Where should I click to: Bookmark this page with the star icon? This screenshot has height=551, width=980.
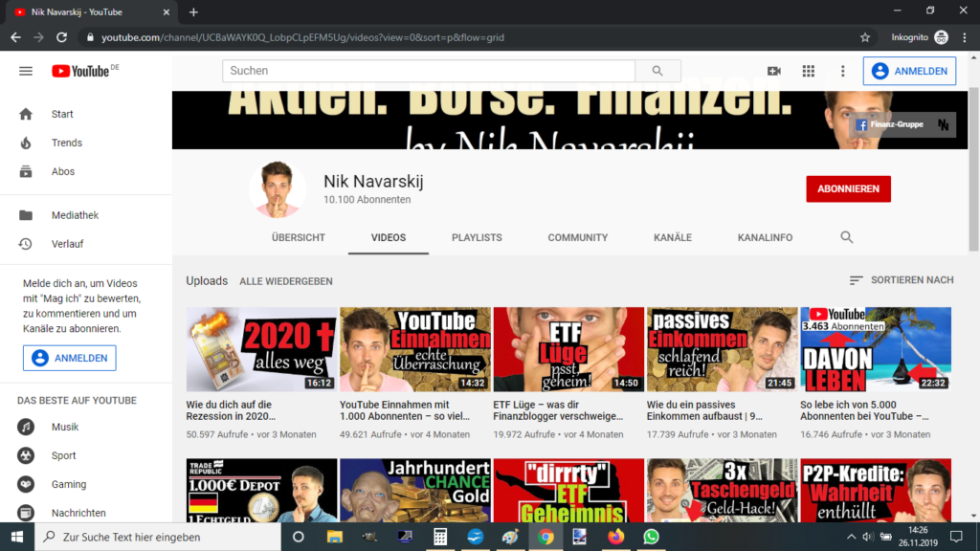pos(865,37)
